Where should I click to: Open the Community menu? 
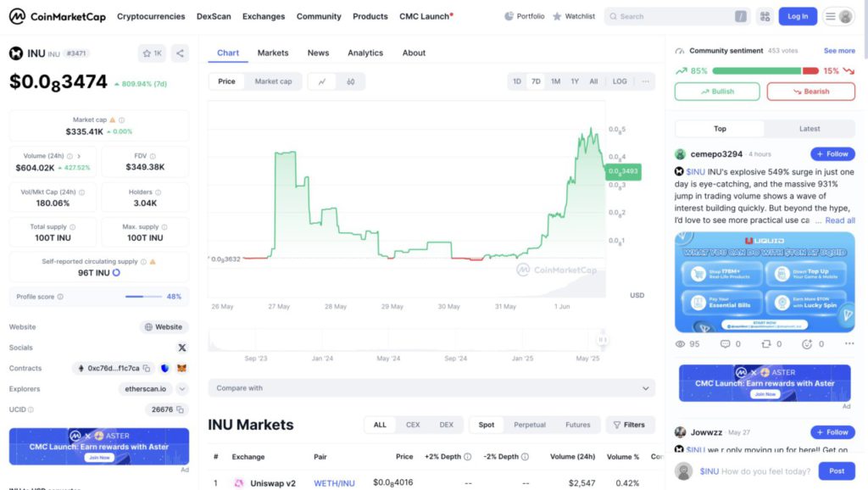pyautogui.click(x=319, y=17)
